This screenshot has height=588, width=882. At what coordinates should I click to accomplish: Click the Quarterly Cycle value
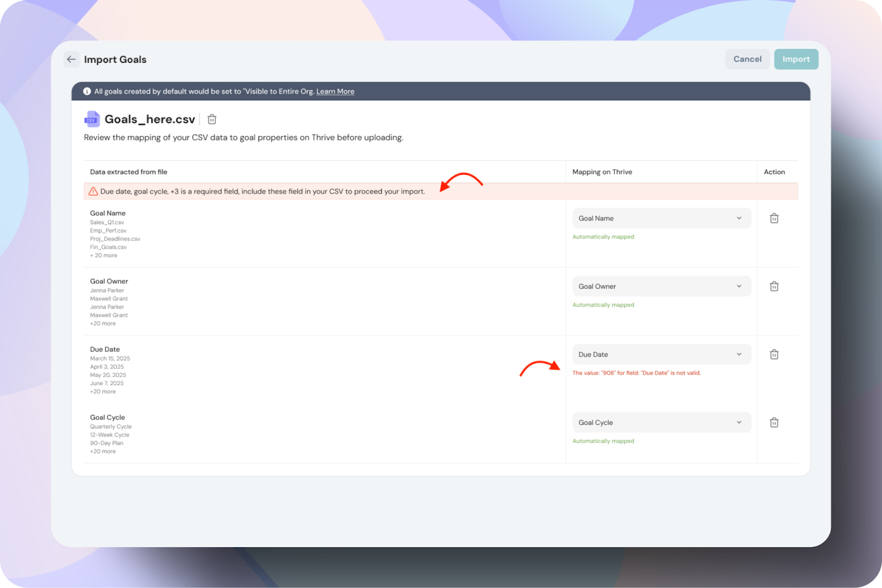tap(111, 427)
